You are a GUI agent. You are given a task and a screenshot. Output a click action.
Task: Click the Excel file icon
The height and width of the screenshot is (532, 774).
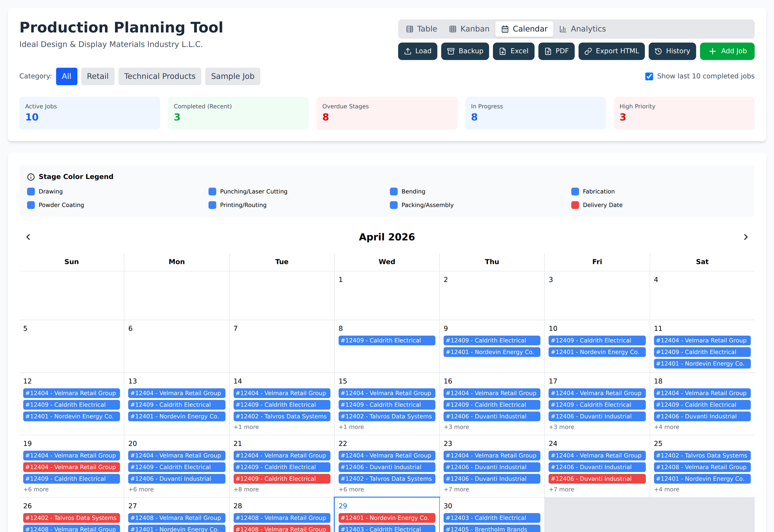[502, 51]
